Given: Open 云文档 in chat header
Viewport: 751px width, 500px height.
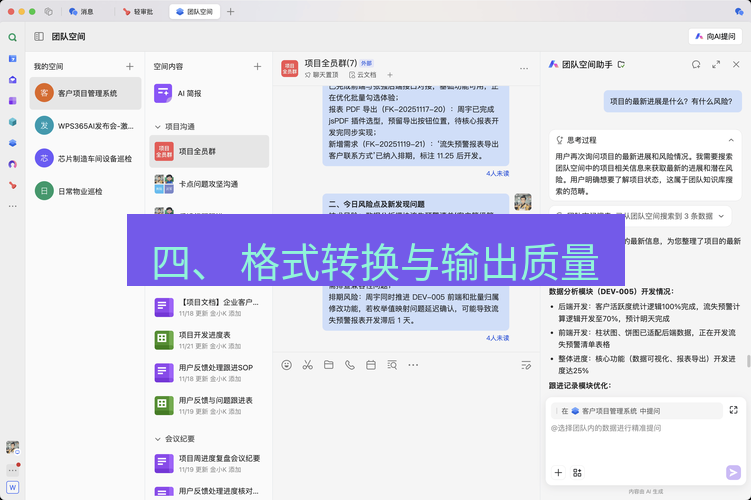Looking at the screenshot, I should [363, 75].
